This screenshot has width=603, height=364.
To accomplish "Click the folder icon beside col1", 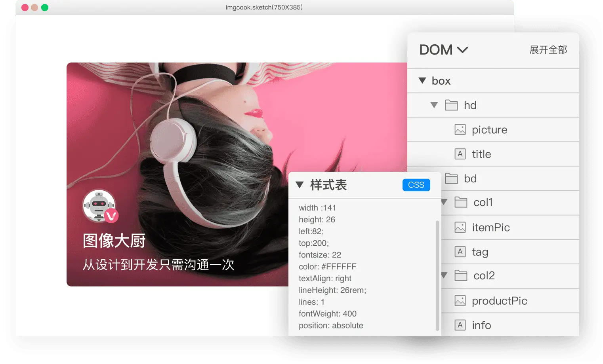I will click(x=461, y=203).
